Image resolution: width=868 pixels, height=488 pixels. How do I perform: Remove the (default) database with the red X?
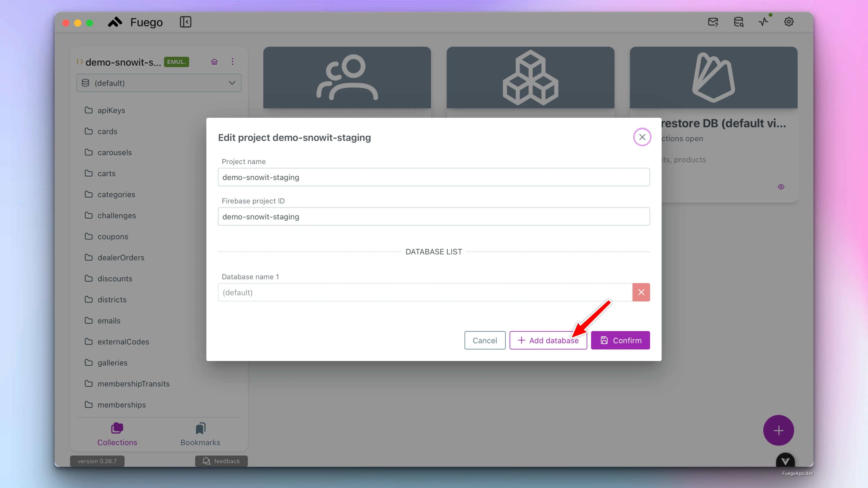point(641,292)
